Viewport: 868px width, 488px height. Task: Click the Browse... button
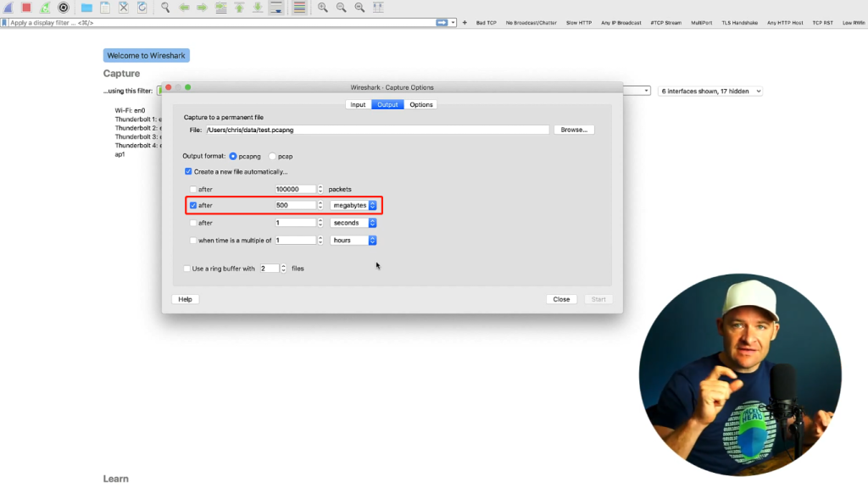click(x=574, y=130)
